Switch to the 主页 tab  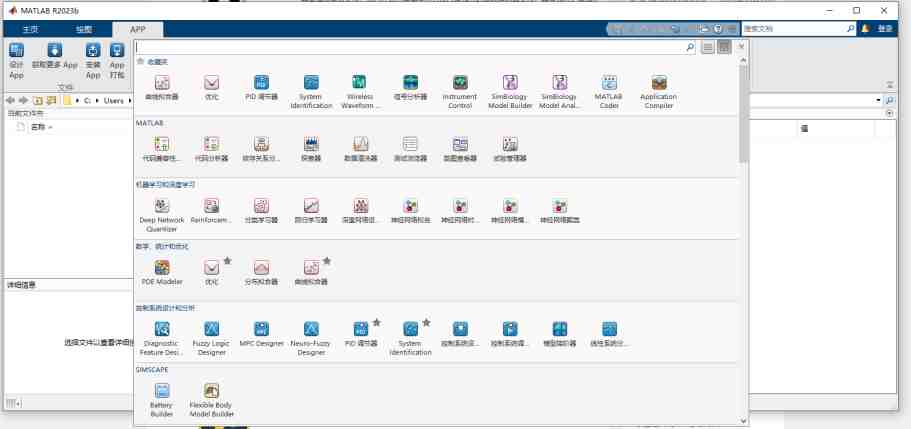click(31, 30)
